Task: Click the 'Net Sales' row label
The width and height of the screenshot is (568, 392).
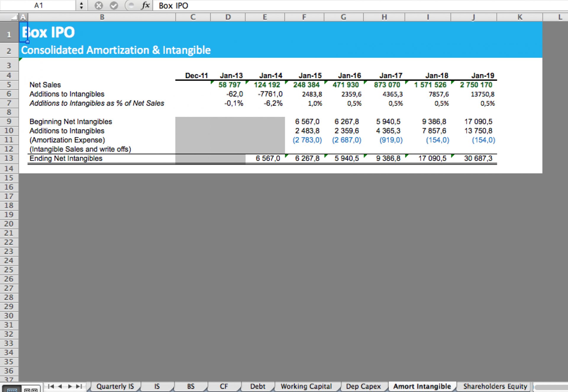Action: tap(45, 85)
